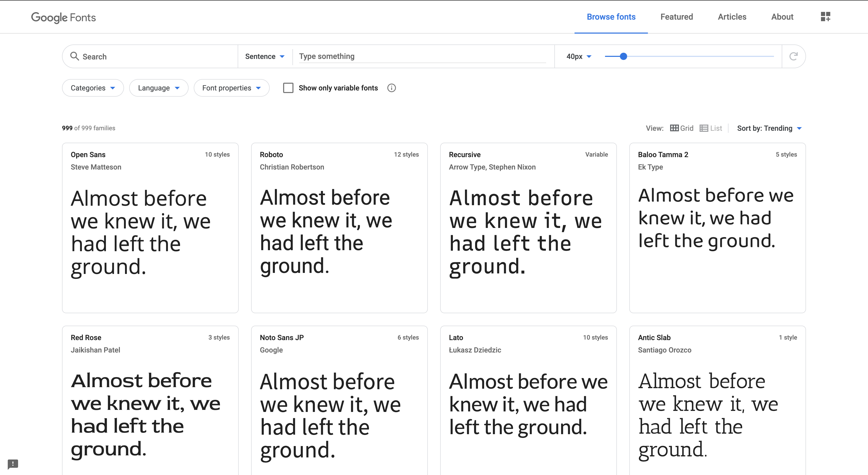868x475 pixels.
Task: Enable Show only variable fonts checkbox
Action: coord(288,88)
